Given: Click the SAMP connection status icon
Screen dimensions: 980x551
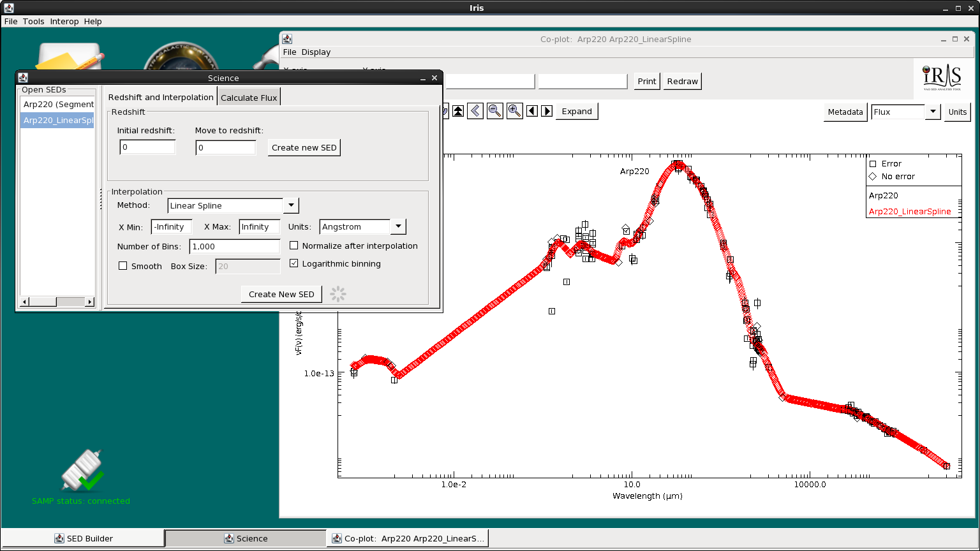Looking at the screenshot, I should pyautogui.click(x=82, y=471).
